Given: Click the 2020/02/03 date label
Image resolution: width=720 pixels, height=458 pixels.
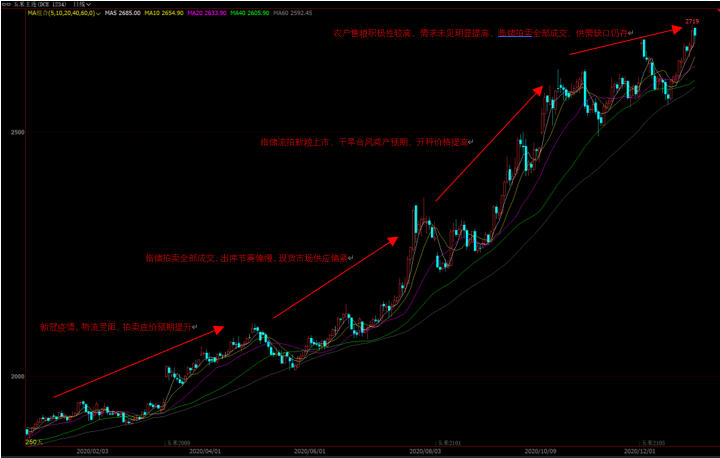Looking at the screenshot, I should [92, 451].
